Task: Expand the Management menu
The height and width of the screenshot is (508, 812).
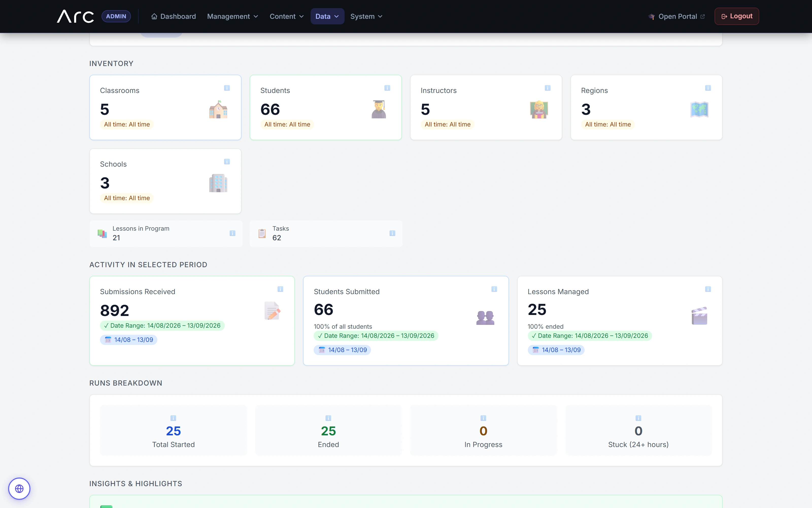Action: click(x=232, y=16)
